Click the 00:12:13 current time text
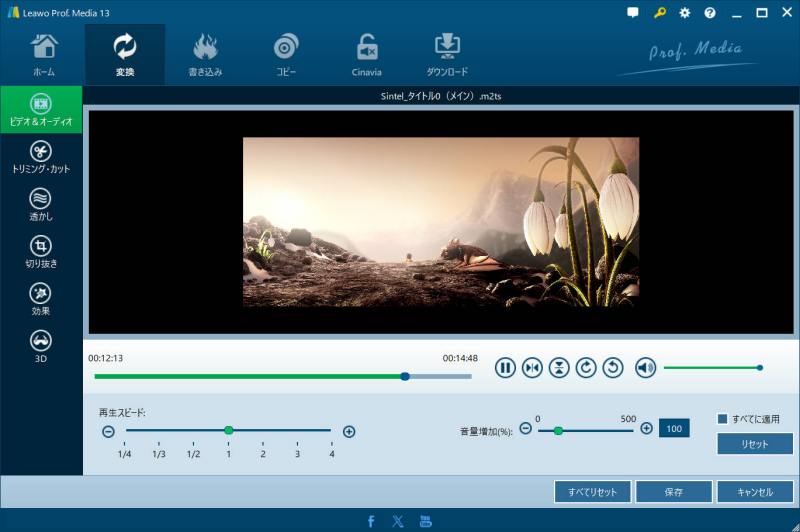The image size is (800, 532). point(105,358)
